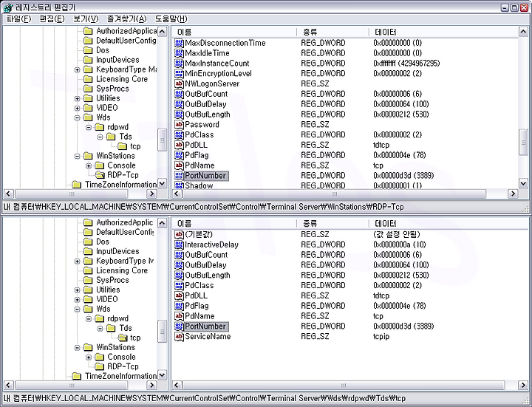Screen dimensions: 532x407
Task: Collapse Wds node in top tree
Action: pyautogui.click(x=77, y=117)
